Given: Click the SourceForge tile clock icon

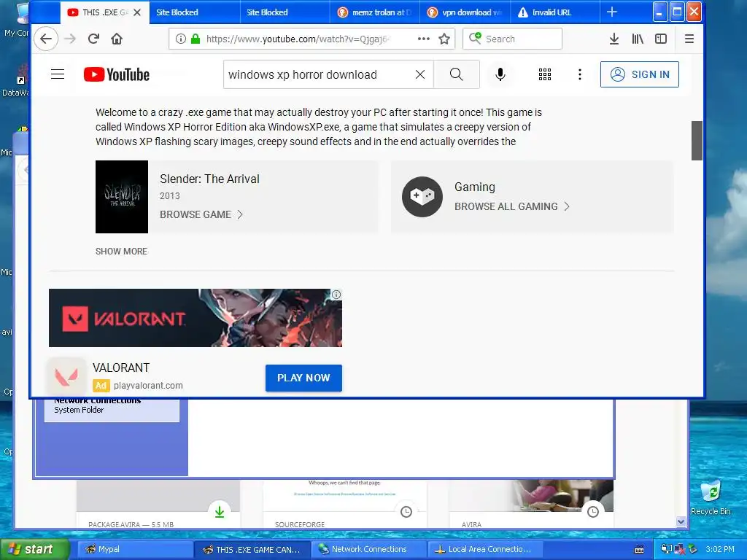Looking at the screenshot, I should 406,512.
